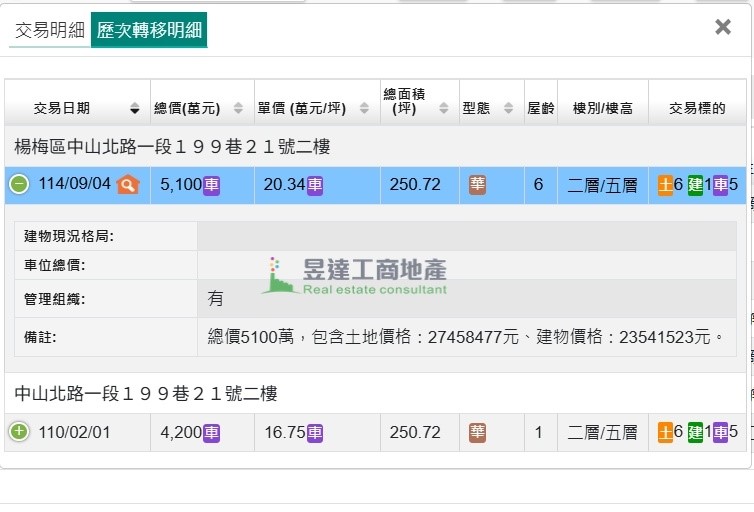Click the 昱達工商地產 watermark logo

pos(355,275)
